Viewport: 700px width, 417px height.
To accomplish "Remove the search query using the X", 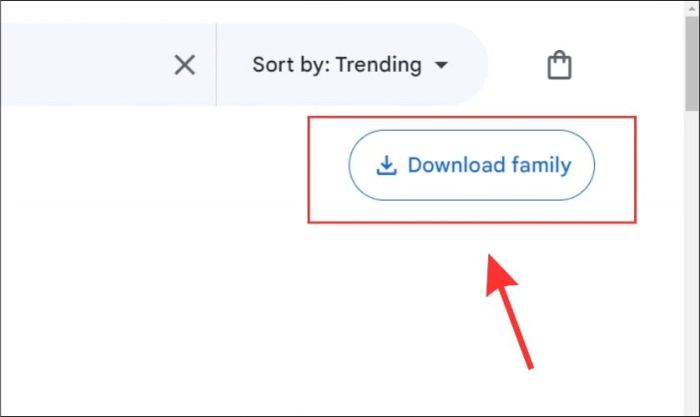I will click(x=184, y=65).
